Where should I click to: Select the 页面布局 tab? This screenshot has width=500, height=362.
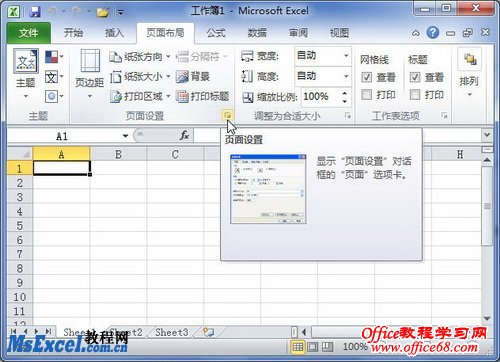[x=165, y=33]
